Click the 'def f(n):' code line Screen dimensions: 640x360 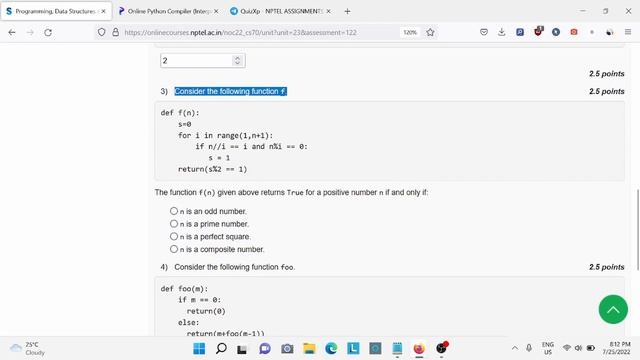(180, 113)
